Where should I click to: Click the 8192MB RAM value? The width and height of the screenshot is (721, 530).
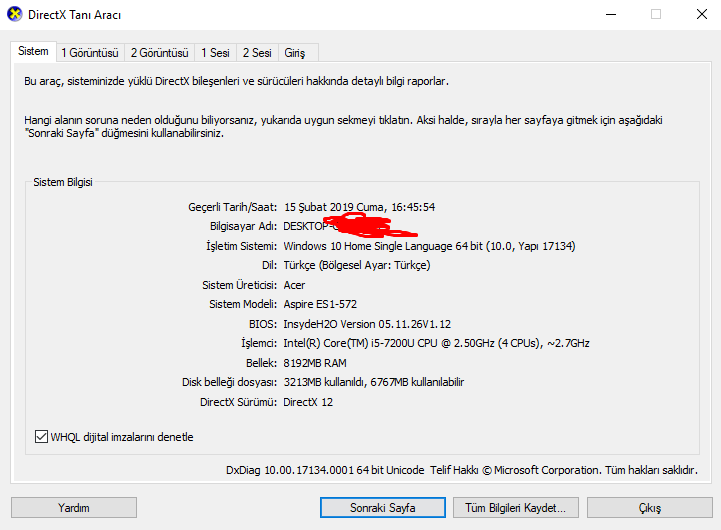pyautogui.click(x=315, y=363)
